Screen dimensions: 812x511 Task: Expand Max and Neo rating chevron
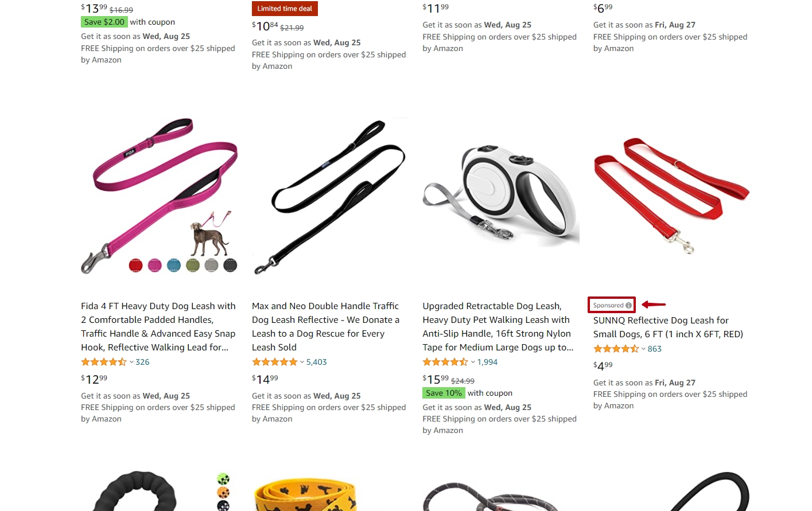302,362
